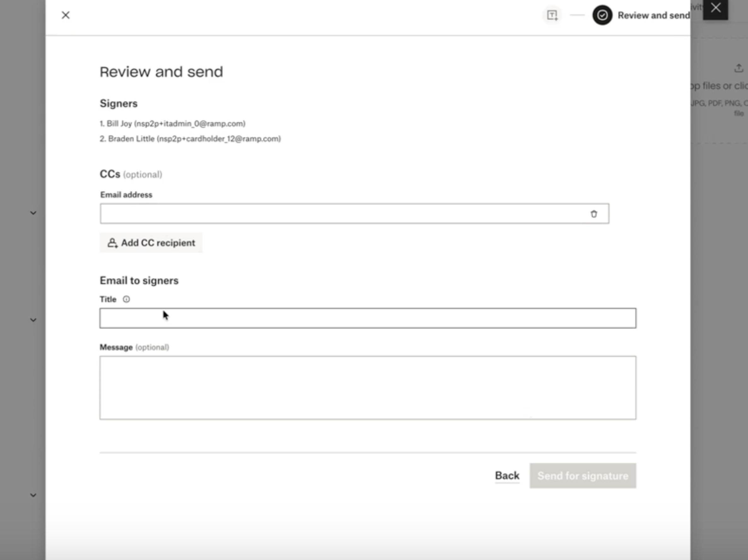The width and height of the screenshot is (748, 560).
Task: Click the Review and send step label
Action: coord(653,15)
